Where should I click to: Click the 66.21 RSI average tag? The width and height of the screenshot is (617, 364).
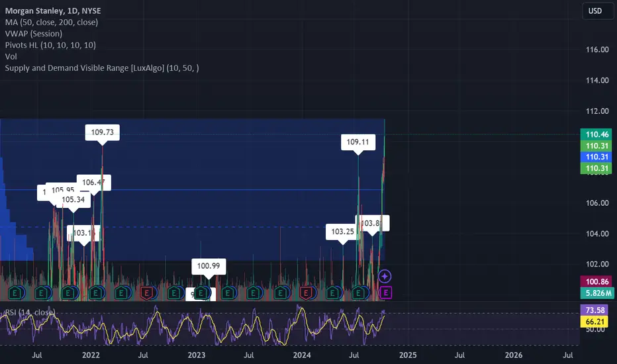596,322
